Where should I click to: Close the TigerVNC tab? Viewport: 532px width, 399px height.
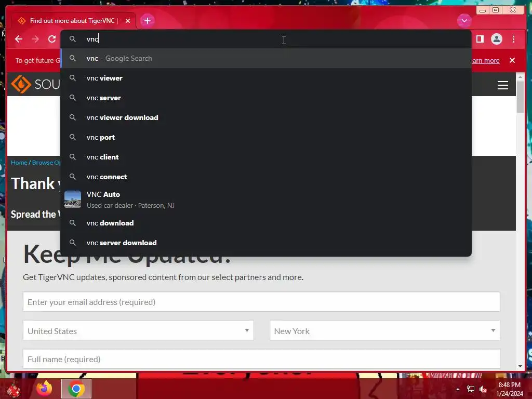(128, 21)
